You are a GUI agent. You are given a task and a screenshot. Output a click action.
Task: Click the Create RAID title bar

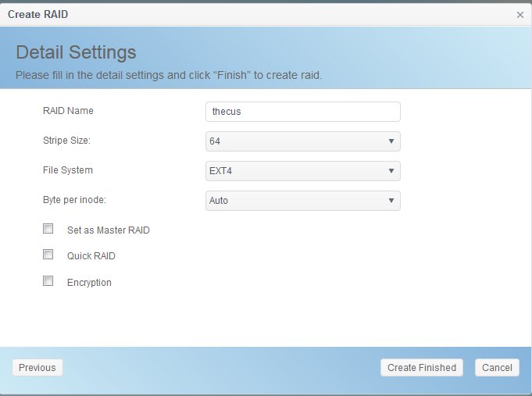tap(234, 15)
